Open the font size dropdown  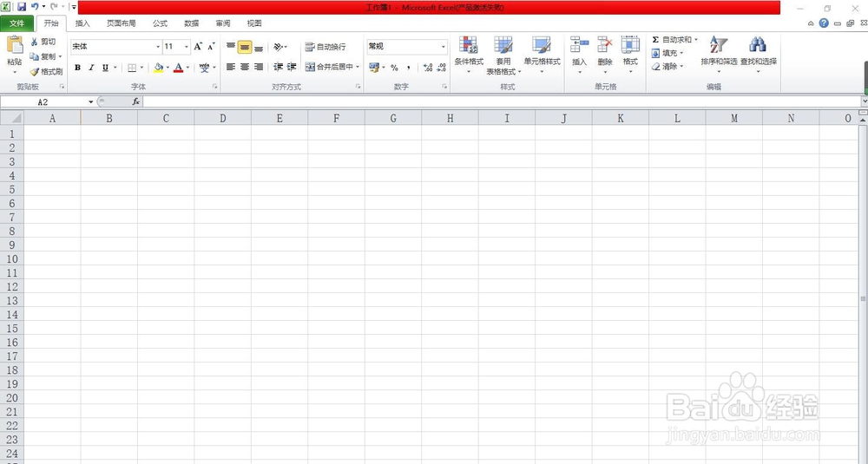click(x=187, y=47)
